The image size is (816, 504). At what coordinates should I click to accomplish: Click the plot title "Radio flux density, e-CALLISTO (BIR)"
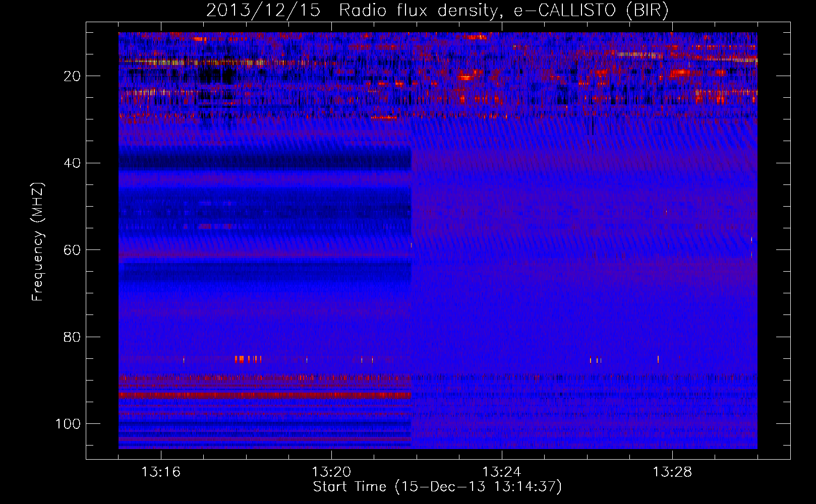(504, 11)
